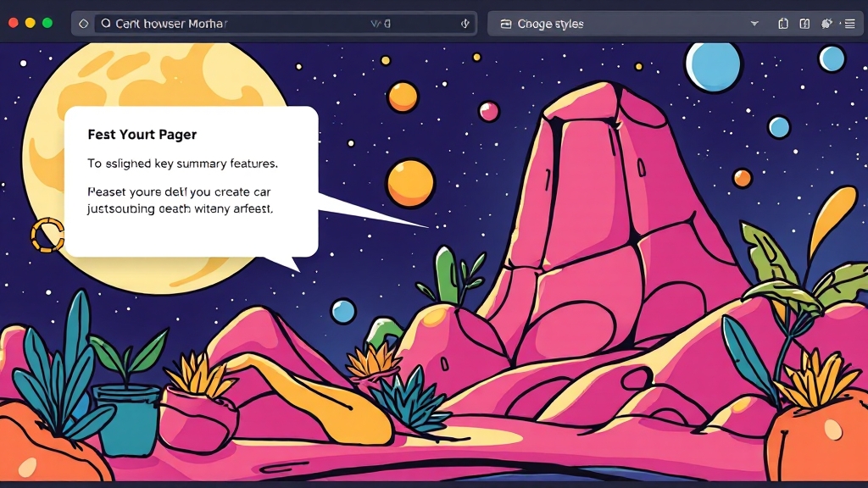
Task: Click the puzzle-shaped extensions icon in toolbar
Action: pos(826,24)
